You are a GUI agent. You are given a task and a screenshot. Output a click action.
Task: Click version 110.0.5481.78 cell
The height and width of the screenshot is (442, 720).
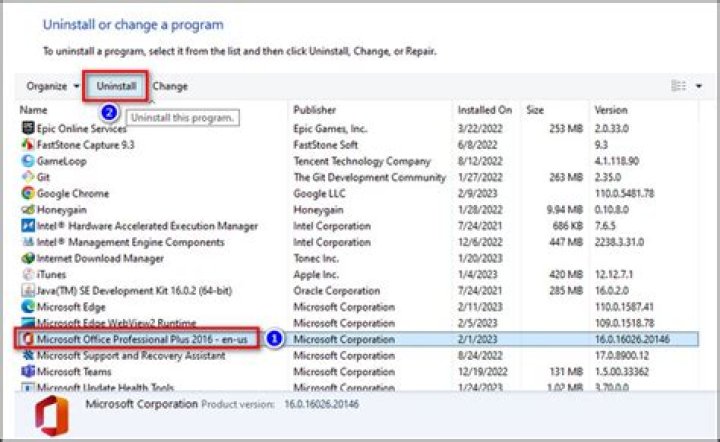624,194
